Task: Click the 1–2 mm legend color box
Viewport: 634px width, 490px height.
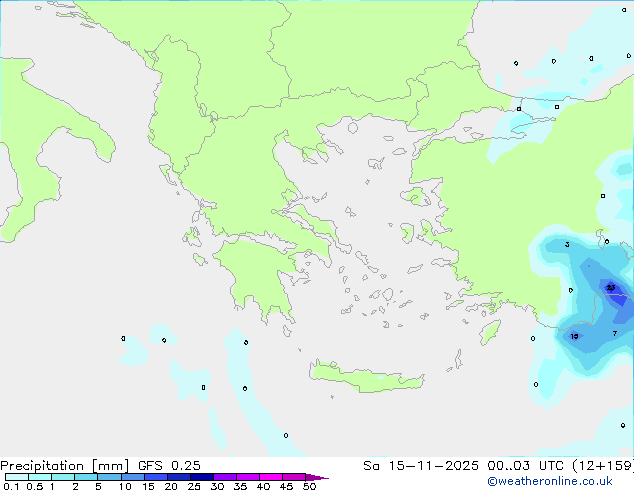Action: pyautogui.click(x=63, y=477)
